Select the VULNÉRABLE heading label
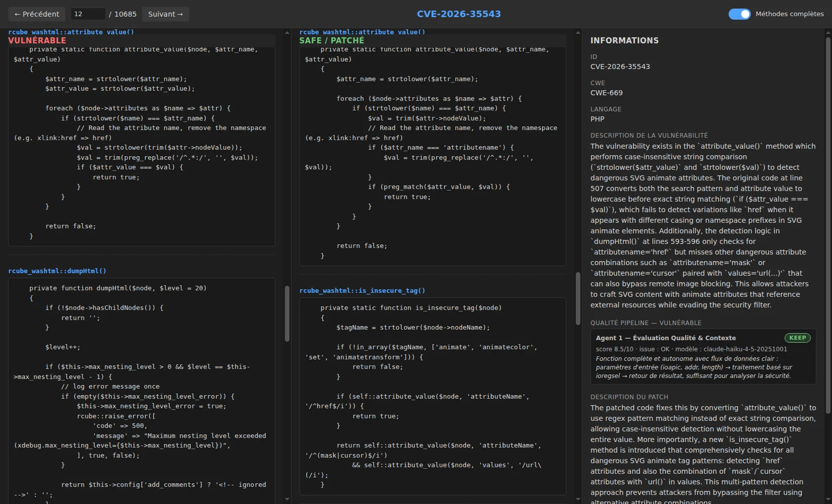This screenshot has height=504, width=832. pos(37,40)
